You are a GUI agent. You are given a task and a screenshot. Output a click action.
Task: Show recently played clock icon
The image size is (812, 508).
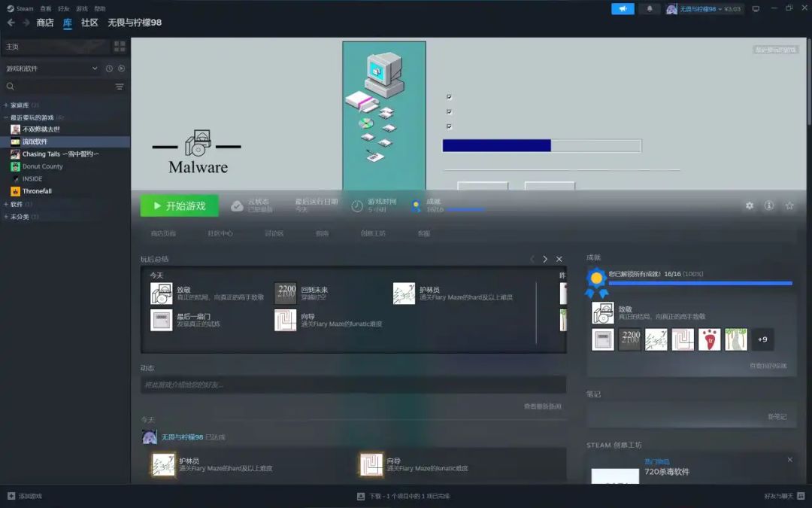(x=109, y=68)
